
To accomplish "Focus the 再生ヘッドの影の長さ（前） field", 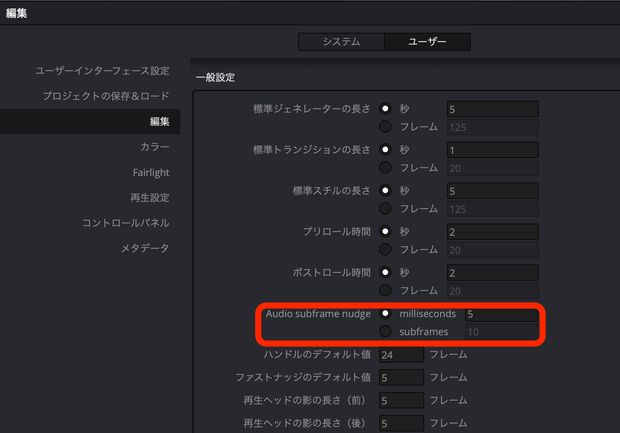I will click(x=400, y=401).
